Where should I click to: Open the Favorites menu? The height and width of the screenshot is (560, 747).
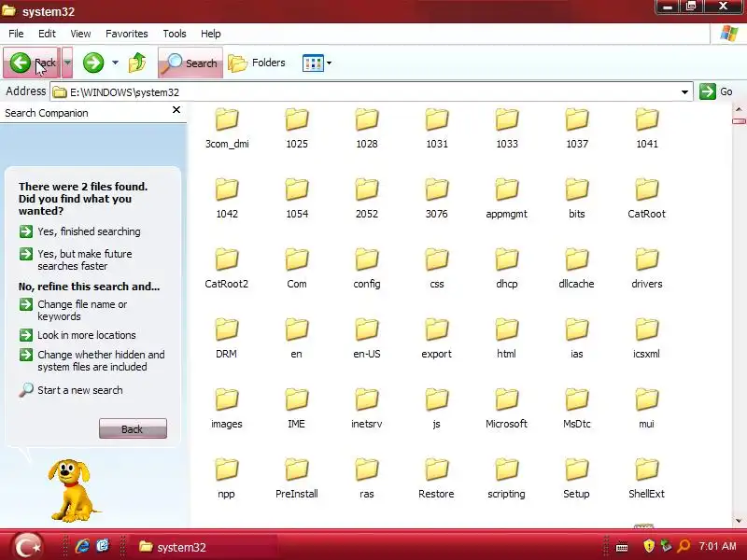coord(127,34)
